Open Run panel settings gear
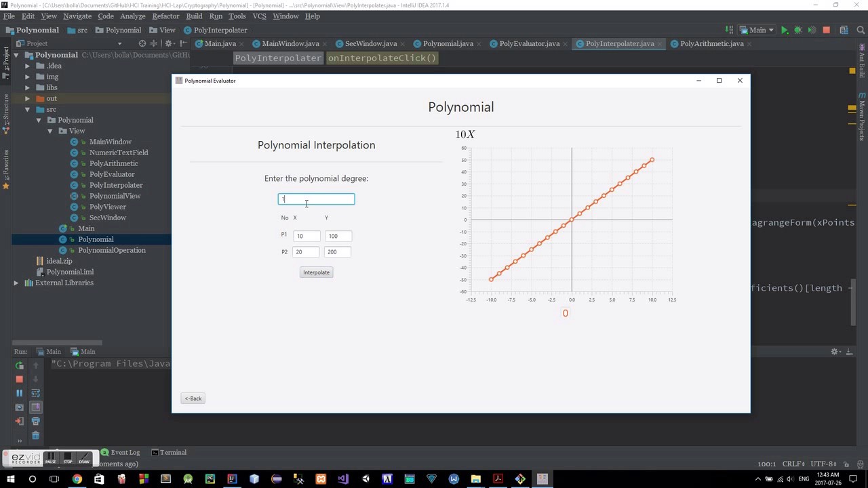This screenshot has height=488, width=868. (x=836, y=351)
